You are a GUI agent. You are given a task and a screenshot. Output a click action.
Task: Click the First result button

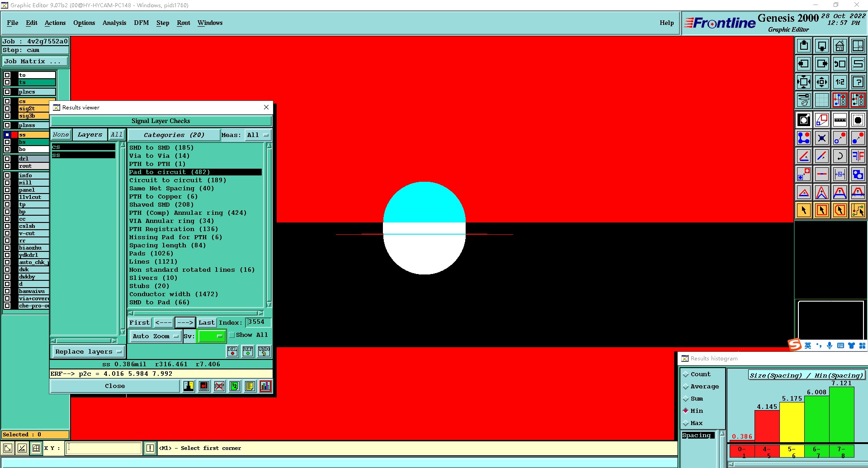click(139, 322)
